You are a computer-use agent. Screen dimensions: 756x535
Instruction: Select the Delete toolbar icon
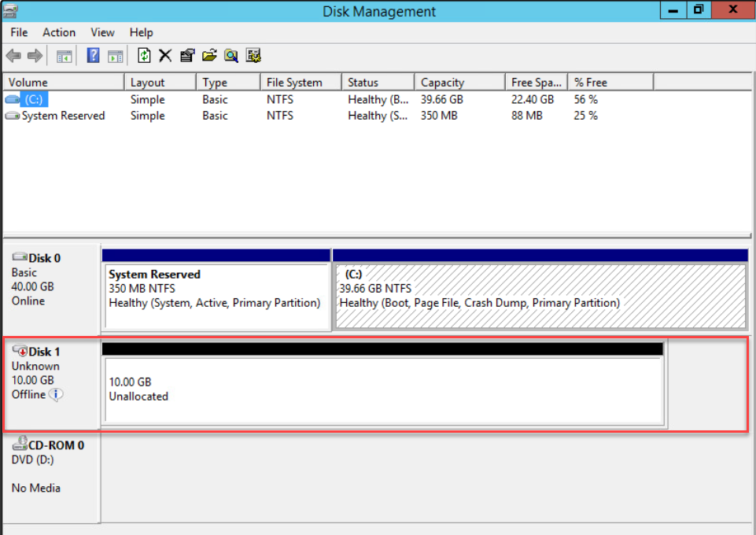click(165, 55)
